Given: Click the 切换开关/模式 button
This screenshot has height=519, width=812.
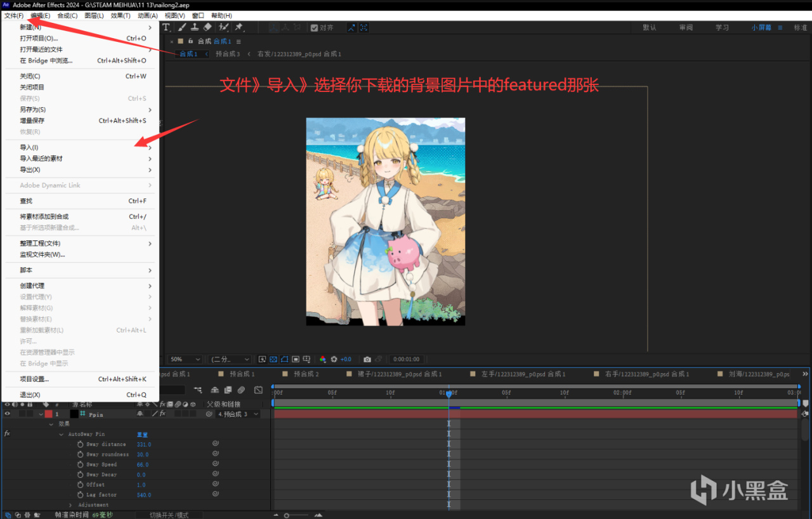Looking at the screenshot, I should click(168, 515).
